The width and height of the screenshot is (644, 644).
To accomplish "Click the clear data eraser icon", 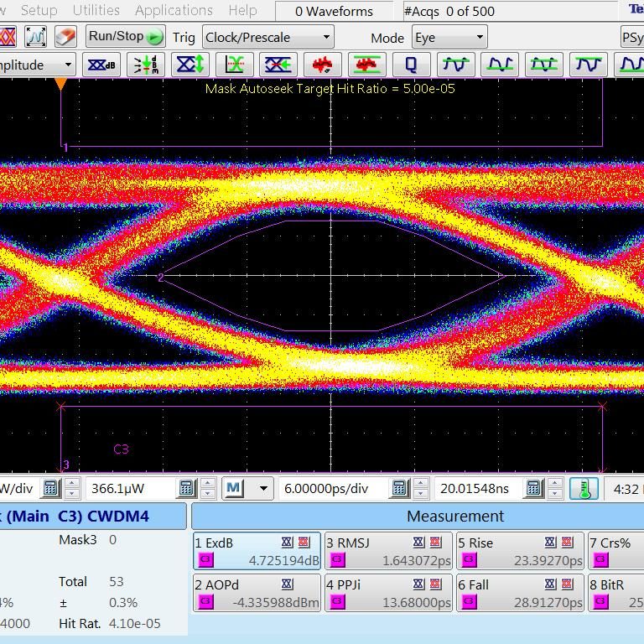I will pyautogui.click(x=65, y=36).
